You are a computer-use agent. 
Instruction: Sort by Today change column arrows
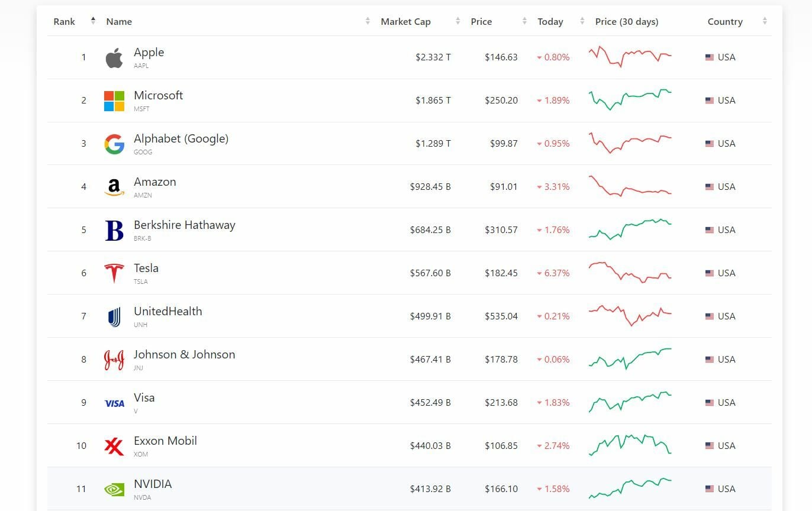click(582, 21)
